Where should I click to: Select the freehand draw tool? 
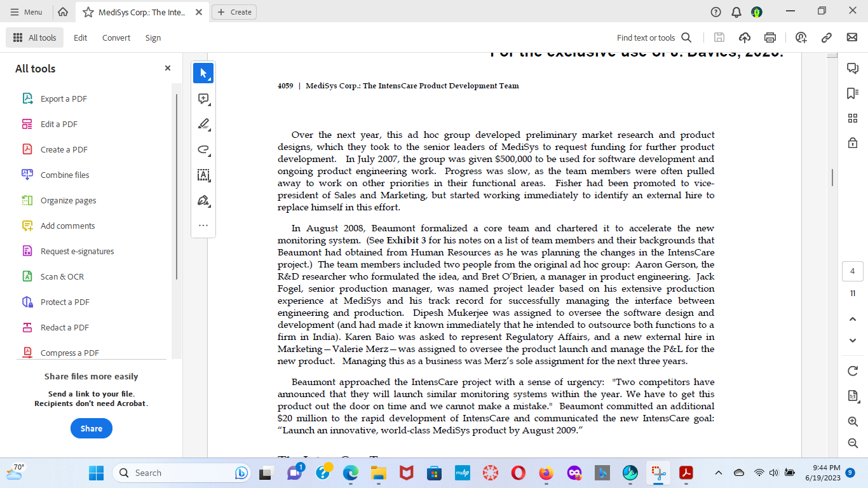click(x=203, y=149)
